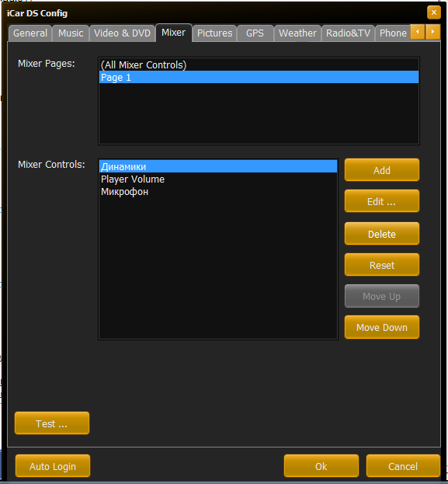Viewport: 448px width, 484px height.
Task: Click the Auto Login button
Action: coord(53,466)
